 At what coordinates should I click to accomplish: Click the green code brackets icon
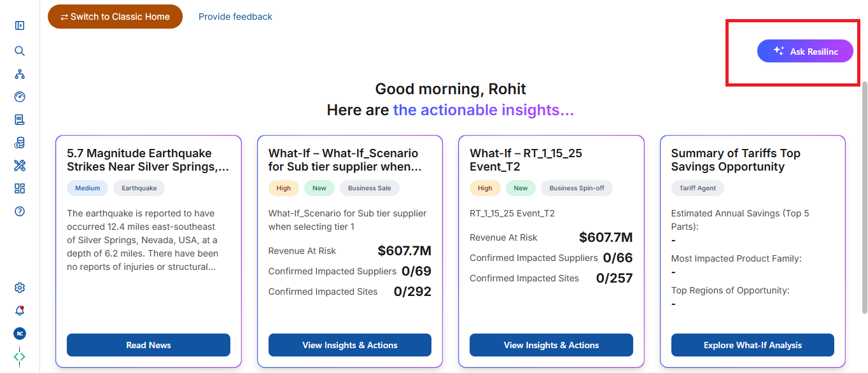20,356
